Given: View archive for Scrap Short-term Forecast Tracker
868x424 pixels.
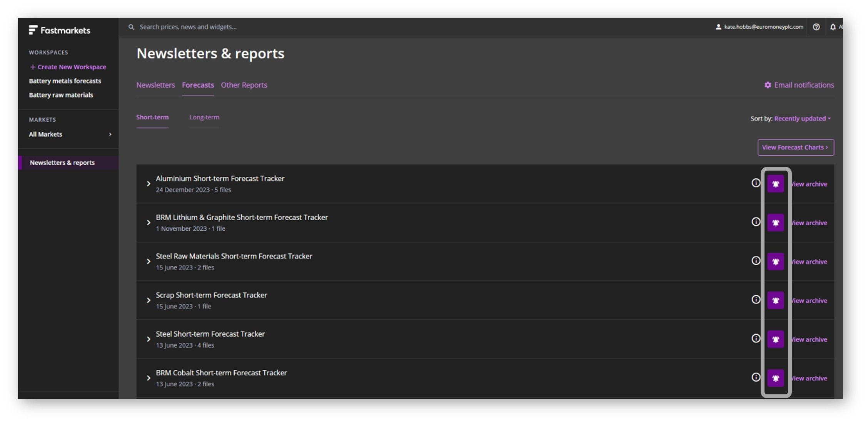Looking at the screenshot, I should coord(809,301).
